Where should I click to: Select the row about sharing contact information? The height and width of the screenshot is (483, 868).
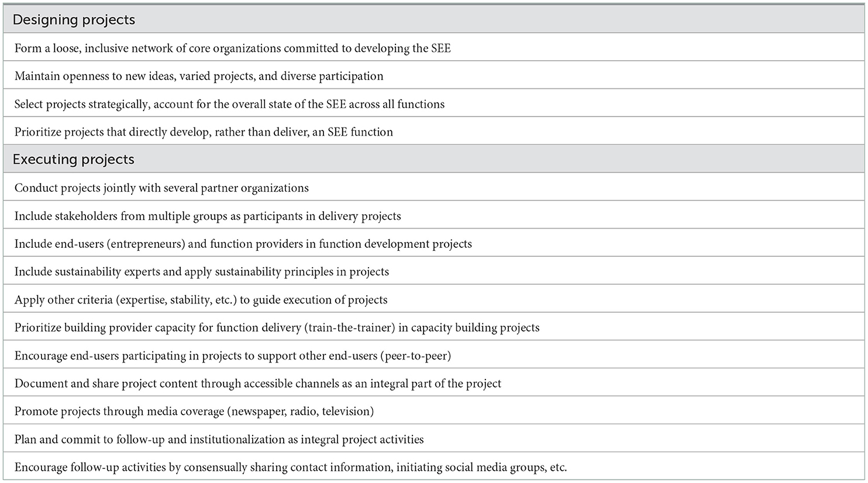point(290,468)
